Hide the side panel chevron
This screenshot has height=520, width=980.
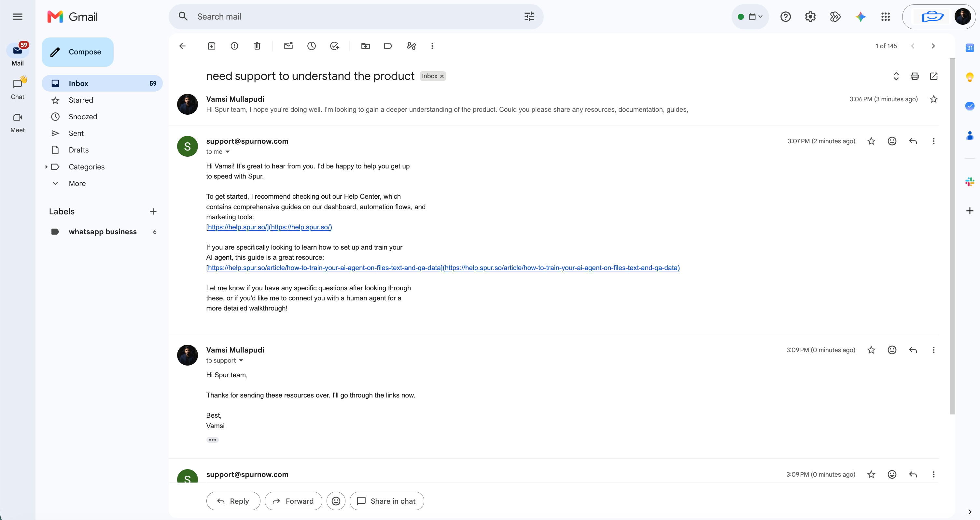click(970, 512)
